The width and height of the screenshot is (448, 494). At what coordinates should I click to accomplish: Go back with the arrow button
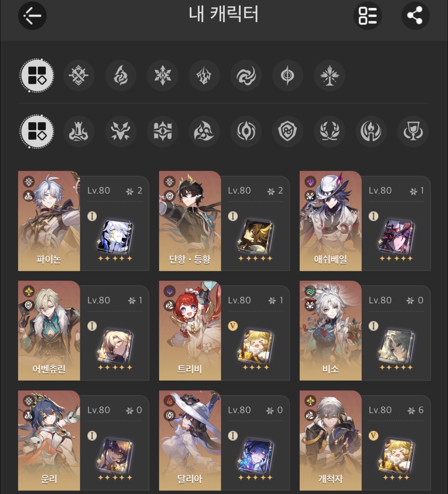click(32, 16)
